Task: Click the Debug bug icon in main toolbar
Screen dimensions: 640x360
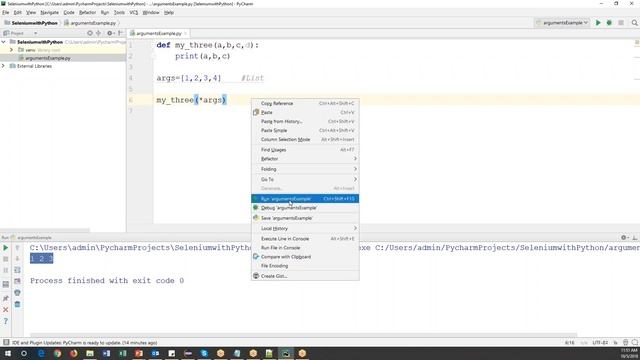Action: click(609, 23)
